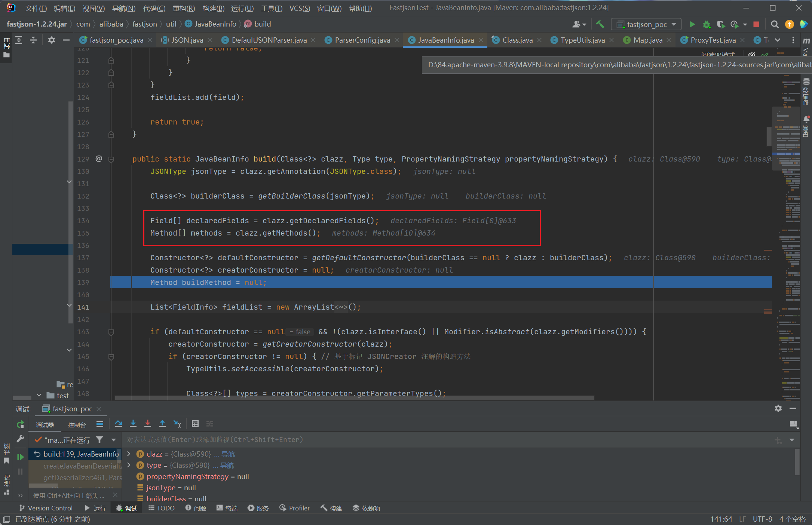Click the Step Out icon
Viewport: 812px width, 525px height.
[162, 424]
